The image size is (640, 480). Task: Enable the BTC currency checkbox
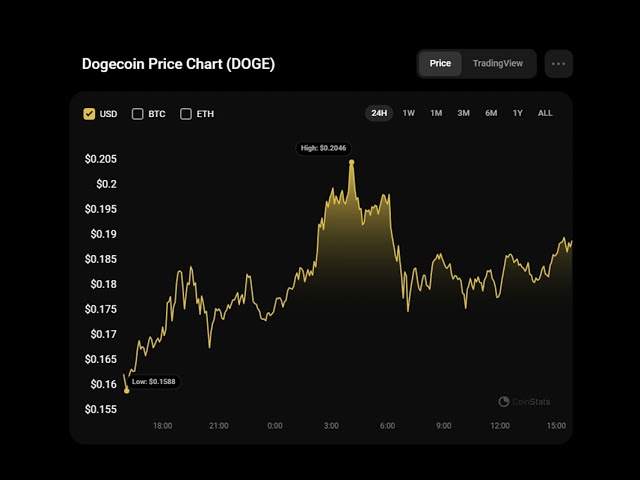pos(138,114)
